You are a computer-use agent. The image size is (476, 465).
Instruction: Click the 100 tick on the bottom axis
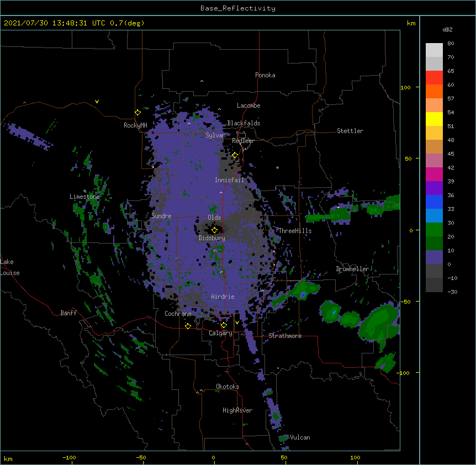(x=355, y=457)
